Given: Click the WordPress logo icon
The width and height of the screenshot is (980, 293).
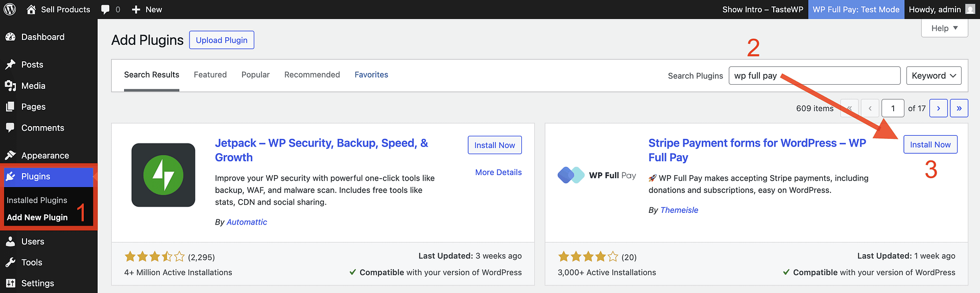Looking at the screenshot, I should coord(10,9).
